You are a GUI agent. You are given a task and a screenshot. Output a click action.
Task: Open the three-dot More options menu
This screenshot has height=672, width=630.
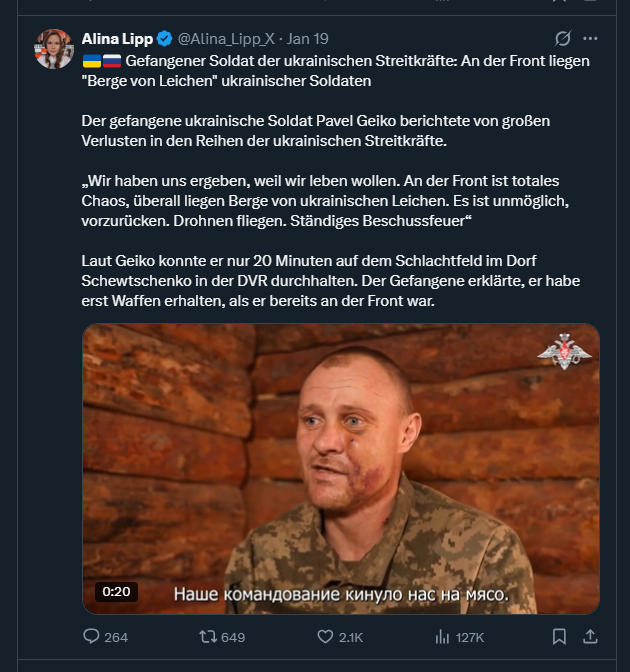tap(590, 39)
